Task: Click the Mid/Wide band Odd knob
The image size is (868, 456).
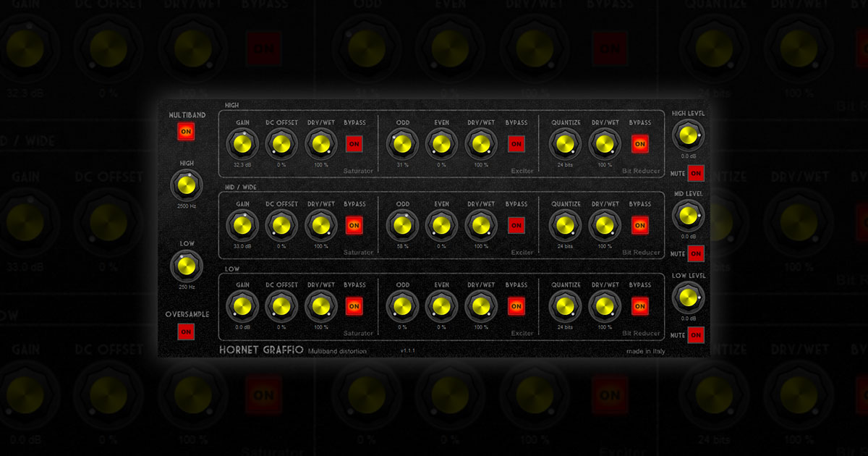Action: coord(402,225)
